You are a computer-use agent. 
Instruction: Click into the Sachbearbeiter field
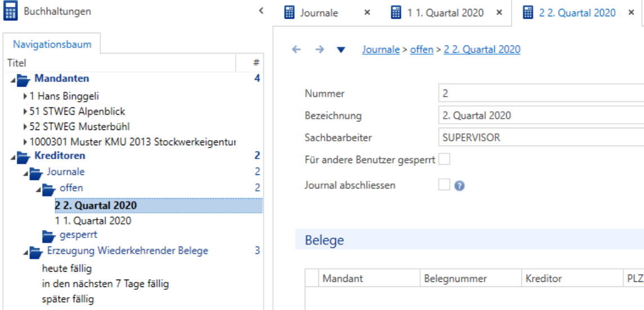pyautogui.click(x=541, y=137)
